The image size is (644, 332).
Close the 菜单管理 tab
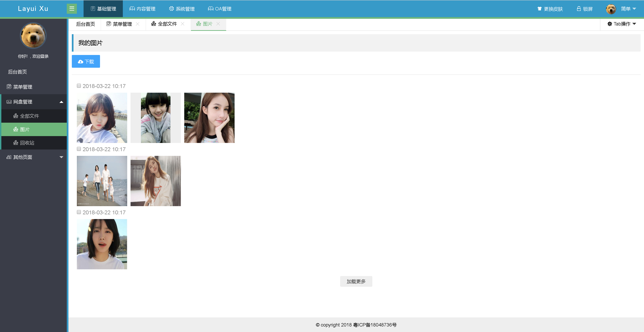click(x=137, y=24)
